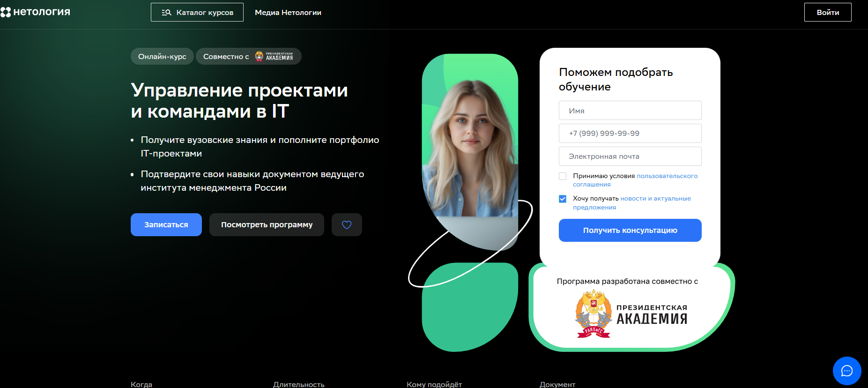Click the Президентская Академия wordmark
The height and width of the screenshot is (388, 868).
[652, 315]
